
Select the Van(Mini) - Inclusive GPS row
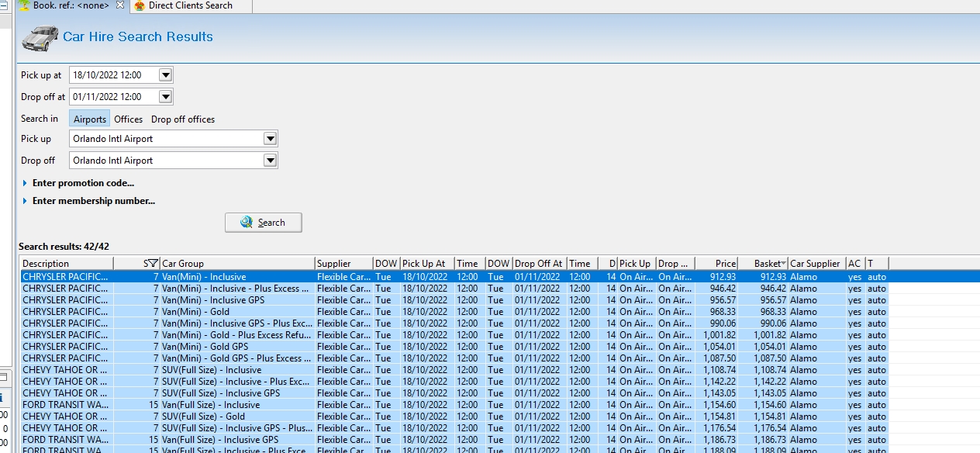(500, 300)
